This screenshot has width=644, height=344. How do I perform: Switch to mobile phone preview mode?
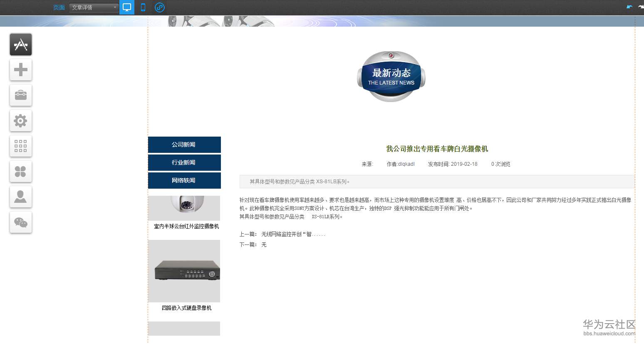tap(143, 7)
